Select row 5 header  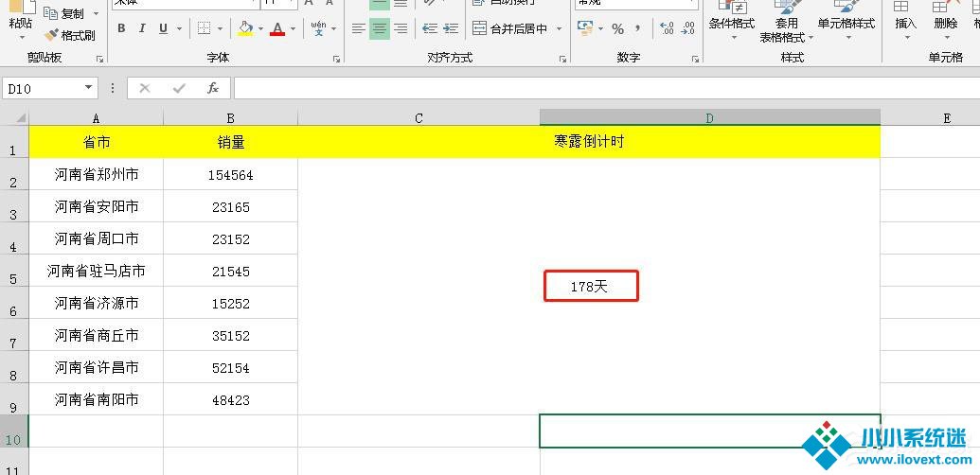14,271
